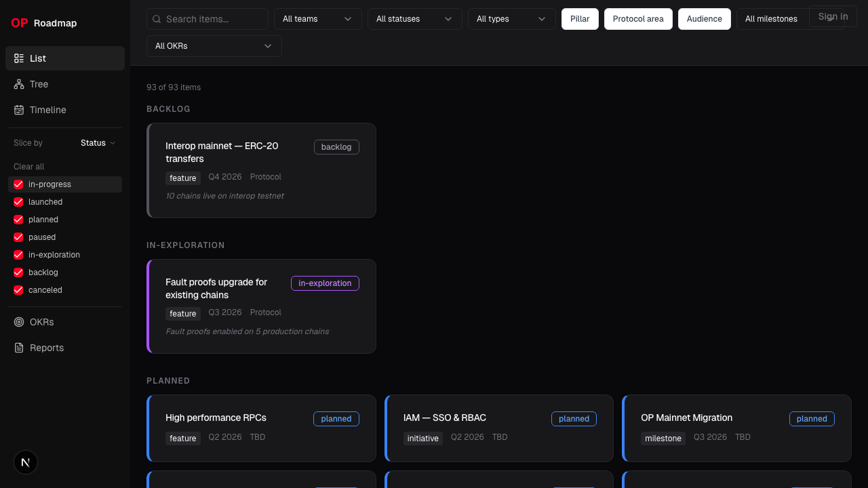Click the BACKLOG section heading
Screen dimensions: 868x488
[168, 109]
